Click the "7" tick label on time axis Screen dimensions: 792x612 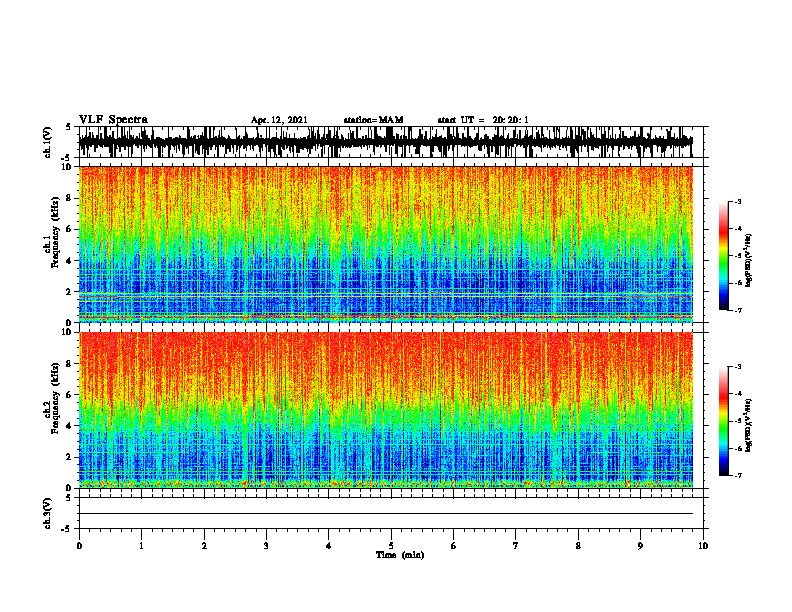[516, 545]
